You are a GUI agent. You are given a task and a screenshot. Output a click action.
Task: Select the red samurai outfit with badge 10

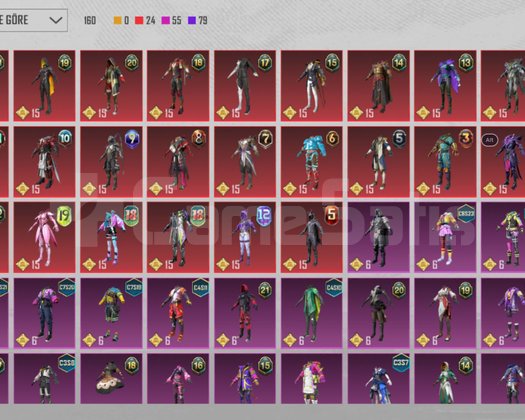click(45, 162)
